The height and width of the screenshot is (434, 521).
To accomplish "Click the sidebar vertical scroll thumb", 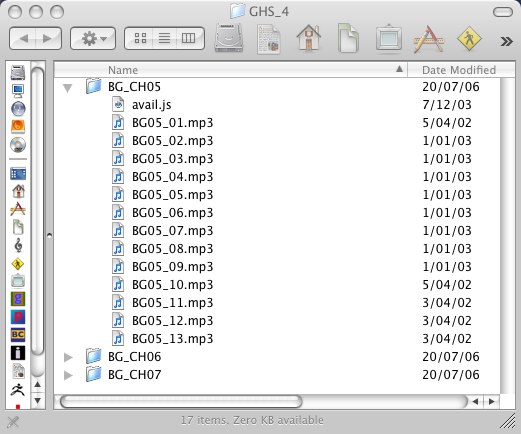I will (x=38, y=211).
